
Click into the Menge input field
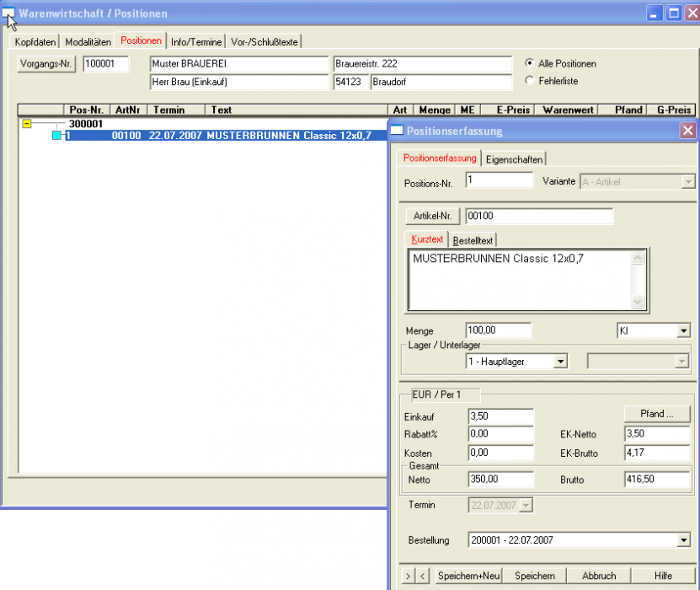coord(499,330)
